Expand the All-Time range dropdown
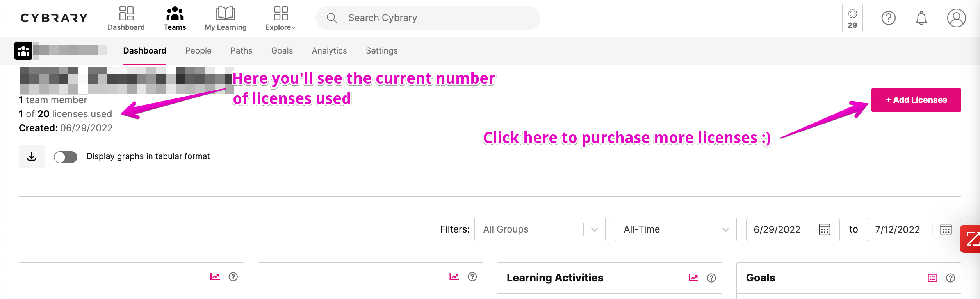Image resolution: width=980 pixels, height=299 pixels. 675,229
